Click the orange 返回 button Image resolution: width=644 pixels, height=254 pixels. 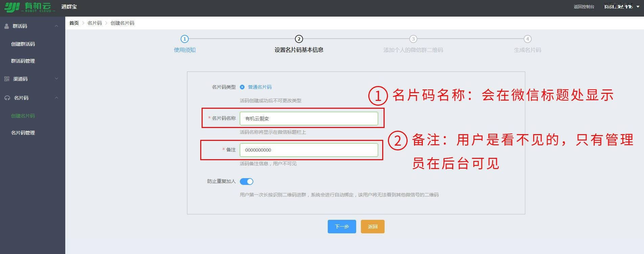coord(373,227)
